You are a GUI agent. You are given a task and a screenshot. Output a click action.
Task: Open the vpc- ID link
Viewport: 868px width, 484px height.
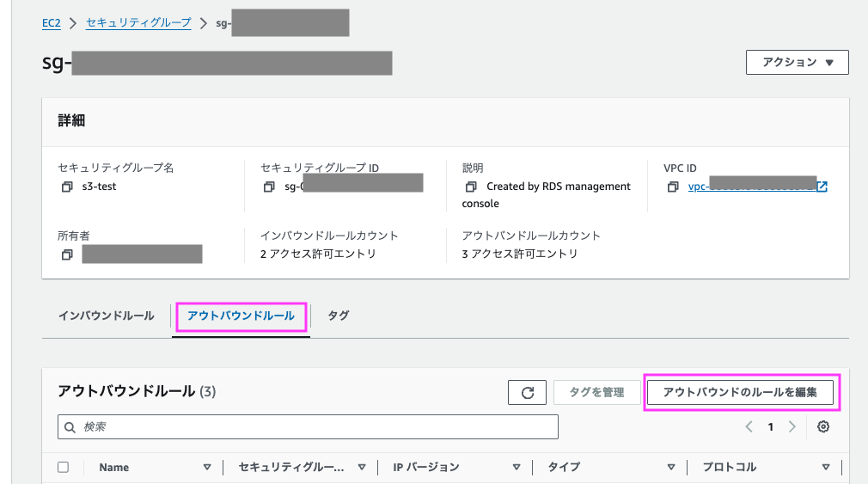pos(752,187)
